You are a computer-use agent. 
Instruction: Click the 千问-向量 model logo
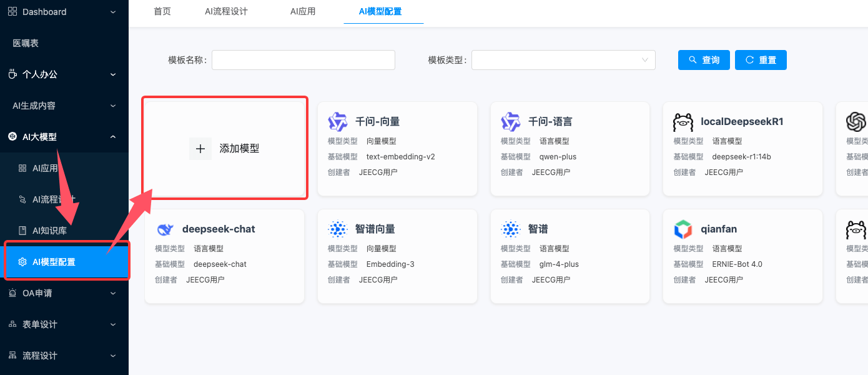tap(338, 121)
